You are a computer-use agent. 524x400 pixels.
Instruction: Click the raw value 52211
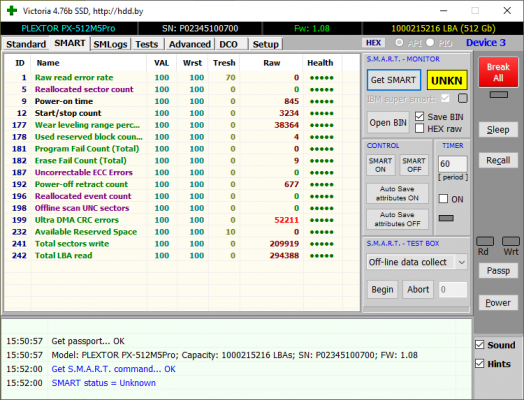click(286, 220)
